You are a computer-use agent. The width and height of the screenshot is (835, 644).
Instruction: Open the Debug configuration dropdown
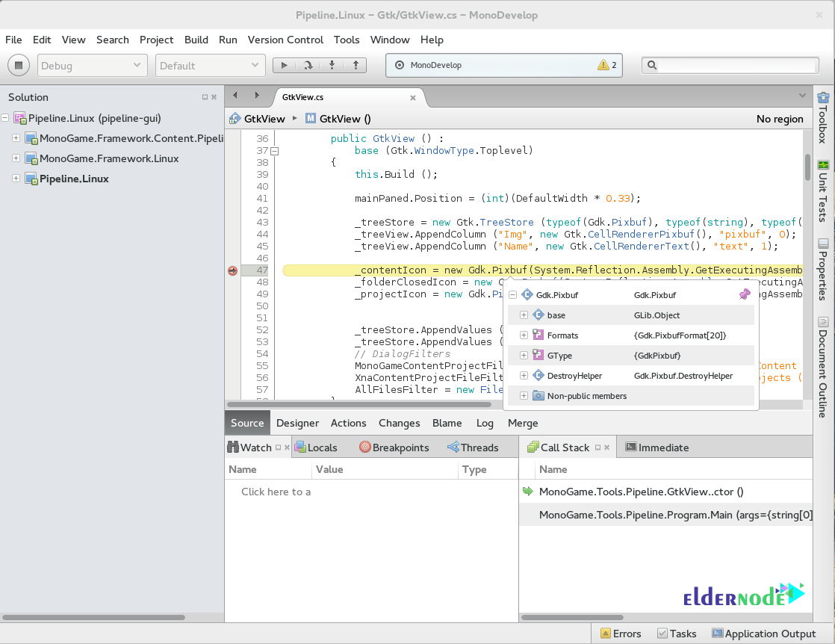pos(92,65)
